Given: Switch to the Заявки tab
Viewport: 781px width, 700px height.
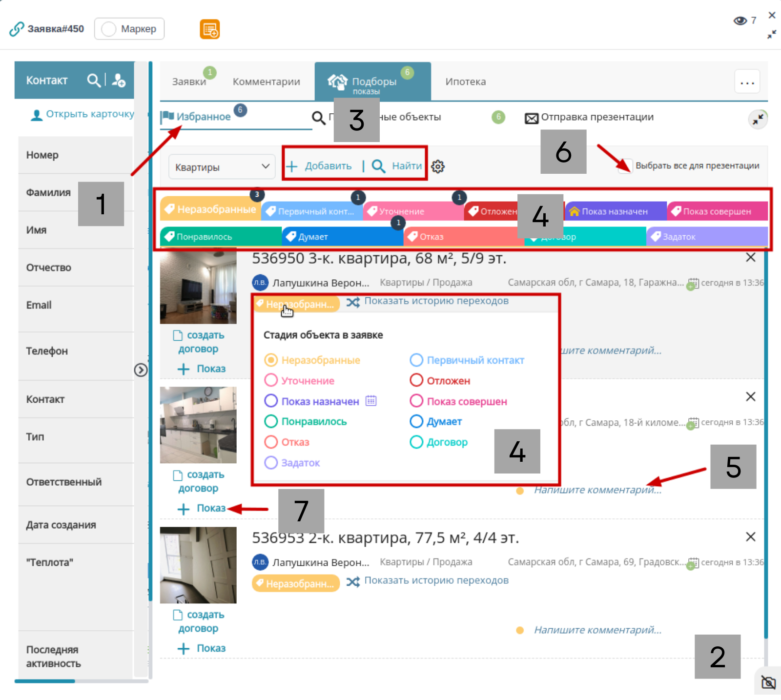Looking at the screenshot, I should pyautogui.click(x=189, y=82).
